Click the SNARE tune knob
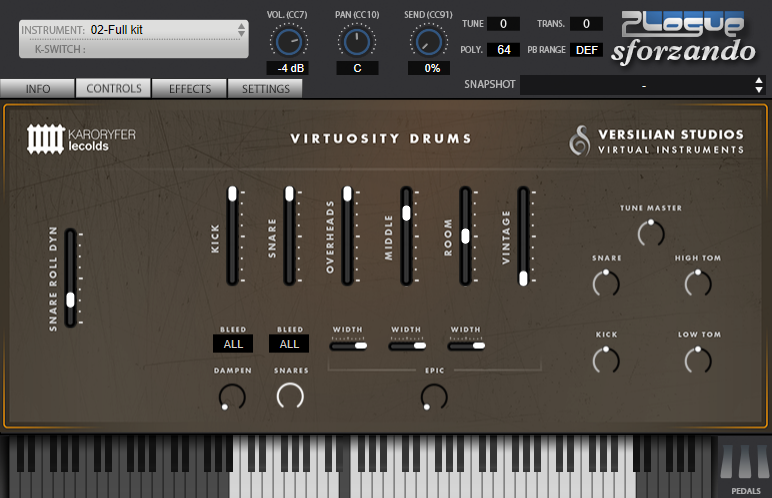This screenshot has height=498, width=772. (606, 283)
